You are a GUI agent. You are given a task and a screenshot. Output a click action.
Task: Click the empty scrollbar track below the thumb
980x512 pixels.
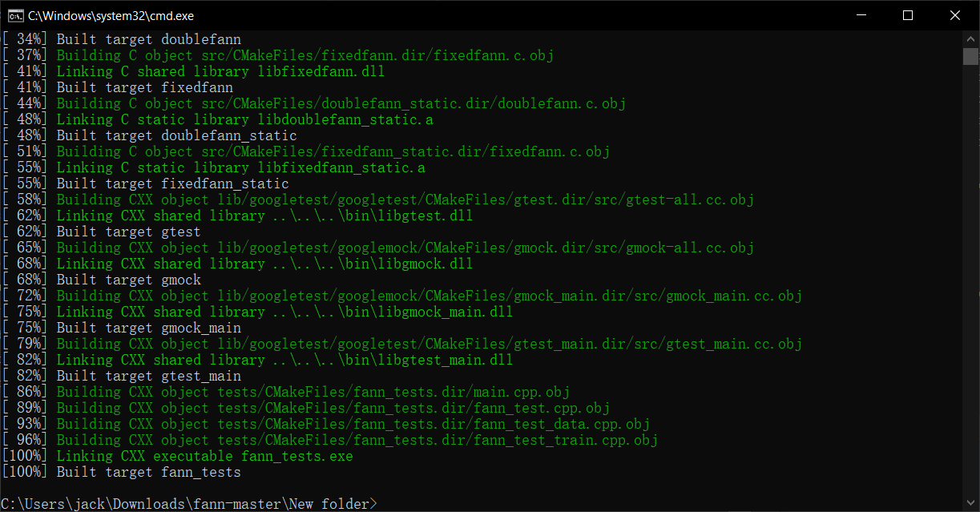coord(970,280)
